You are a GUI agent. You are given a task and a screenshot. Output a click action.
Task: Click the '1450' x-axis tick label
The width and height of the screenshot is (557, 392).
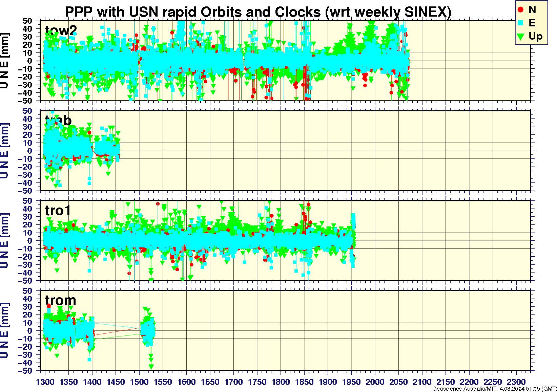[x=116, y=382]
